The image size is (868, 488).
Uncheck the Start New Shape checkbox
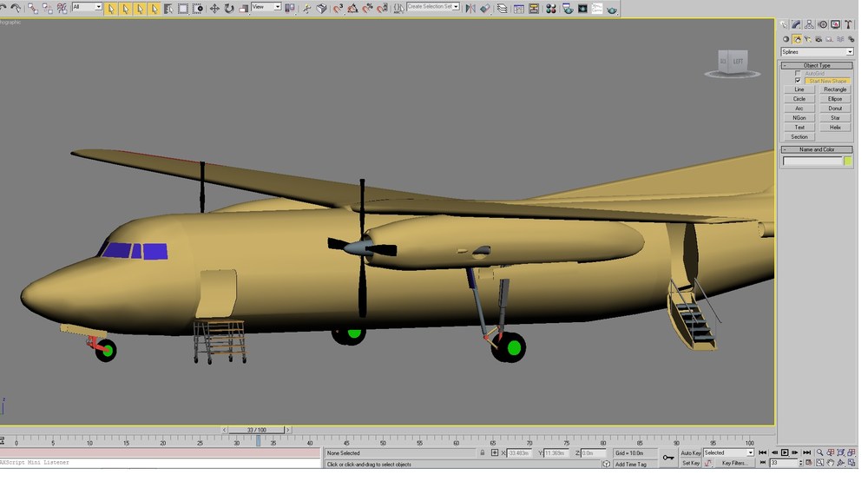click(798, 81)
